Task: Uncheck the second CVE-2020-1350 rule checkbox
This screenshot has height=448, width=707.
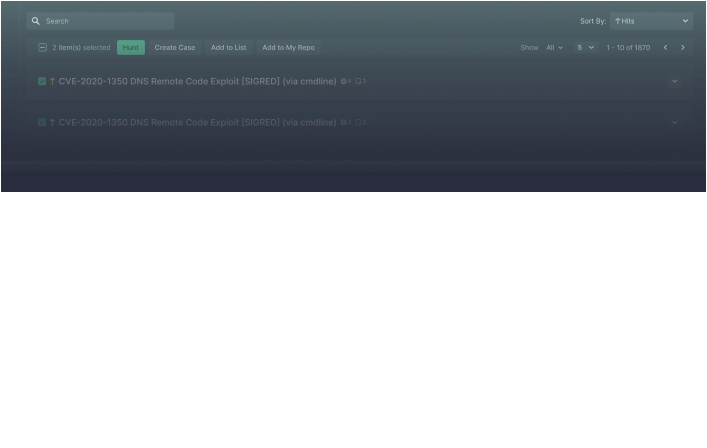Action: [42, 122]
